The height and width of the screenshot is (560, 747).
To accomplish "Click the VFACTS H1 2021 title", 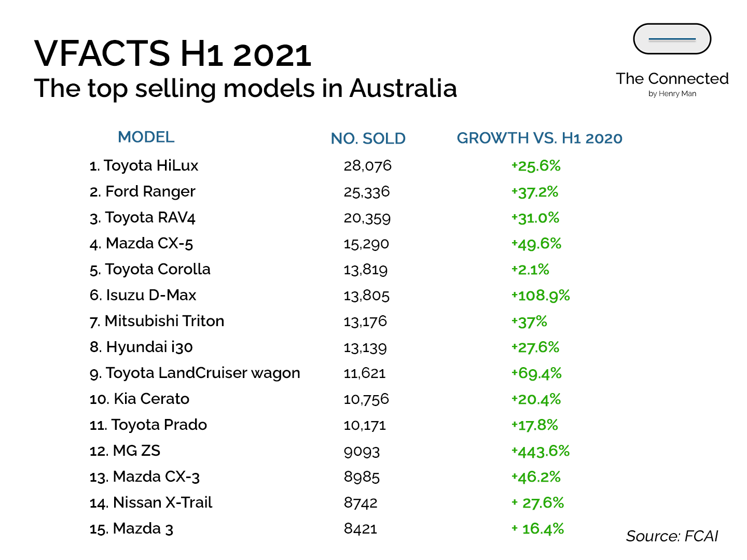I will click(x=173, y=53).
